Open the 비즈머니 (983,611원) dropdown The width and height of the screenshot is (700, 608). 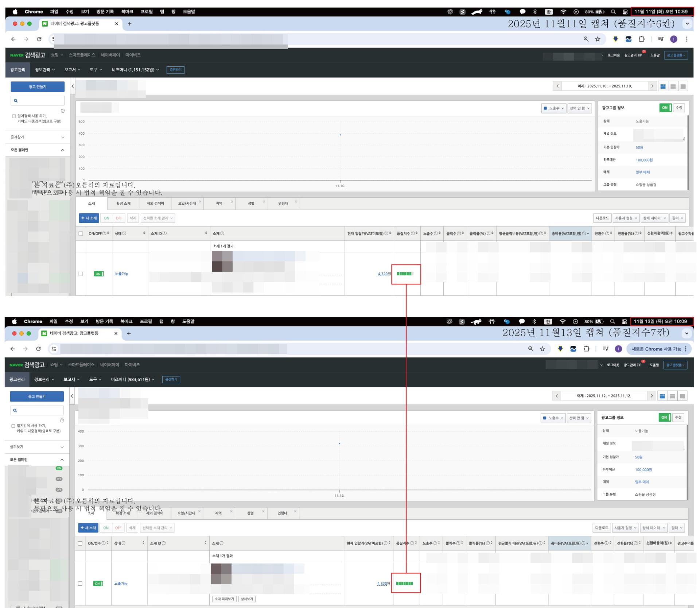click(133, 379)
